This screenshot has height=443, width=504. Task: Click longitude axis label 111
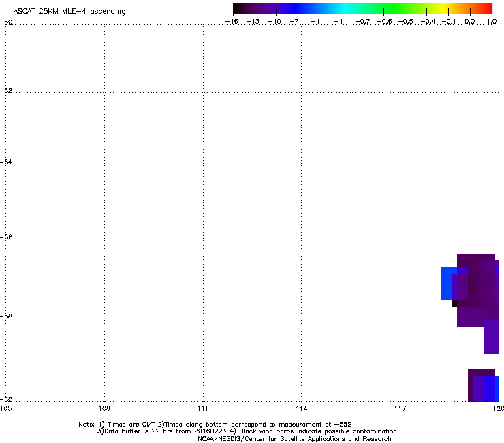click(202, 408)
